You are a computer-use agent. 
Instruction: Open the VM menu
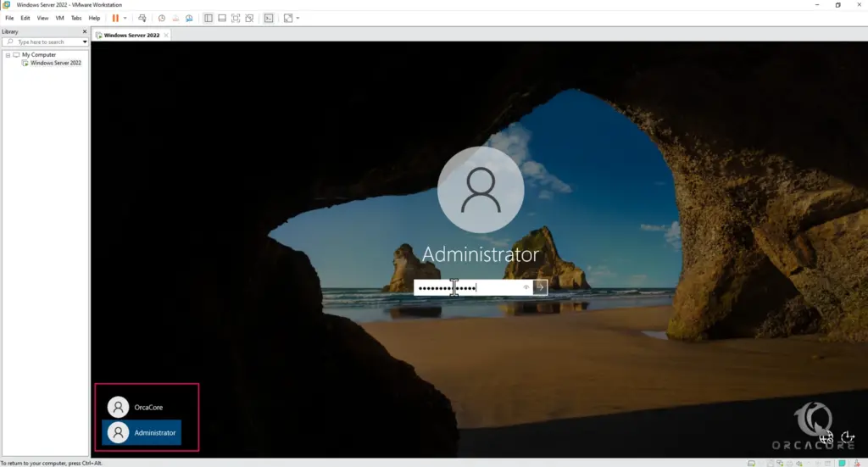point(60,19)
